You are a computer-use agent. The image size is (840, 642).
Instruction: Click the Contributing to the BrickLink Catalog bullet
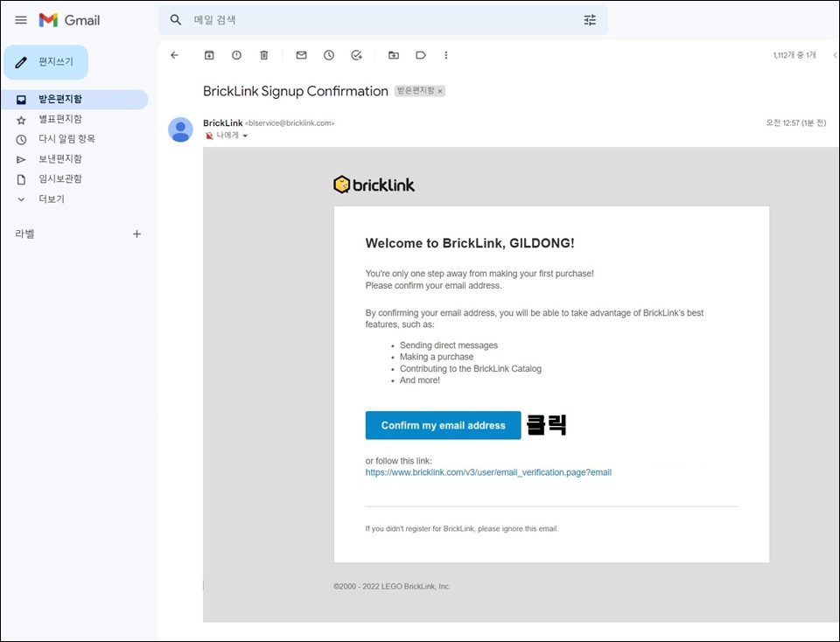point(471,368)
